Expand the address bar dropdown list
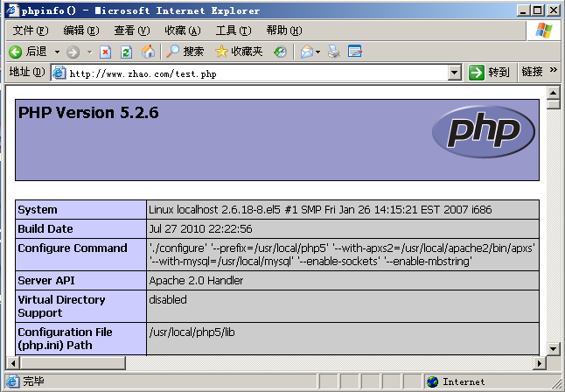This screenshot has height=392, width=565. [455, 73]
